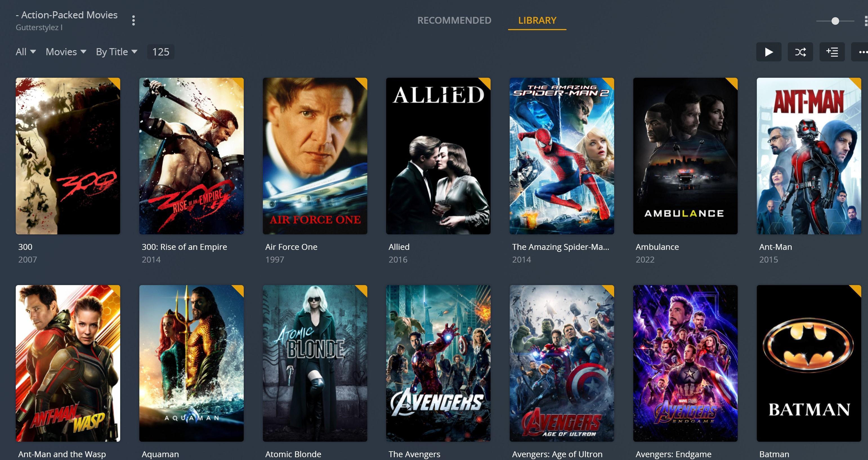868x460 pixels.
Task: Click "Ant-Man and the Wasp" title
Action: [62, 454]
